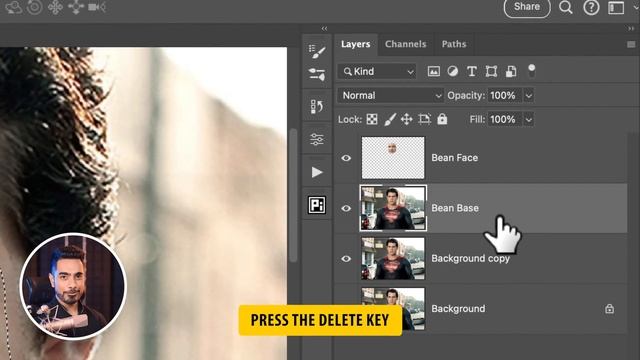The width and height of the screenshot is (640, 360).
Task: Collapse panels with right double chevrons
Action: [x=631, y=28]
